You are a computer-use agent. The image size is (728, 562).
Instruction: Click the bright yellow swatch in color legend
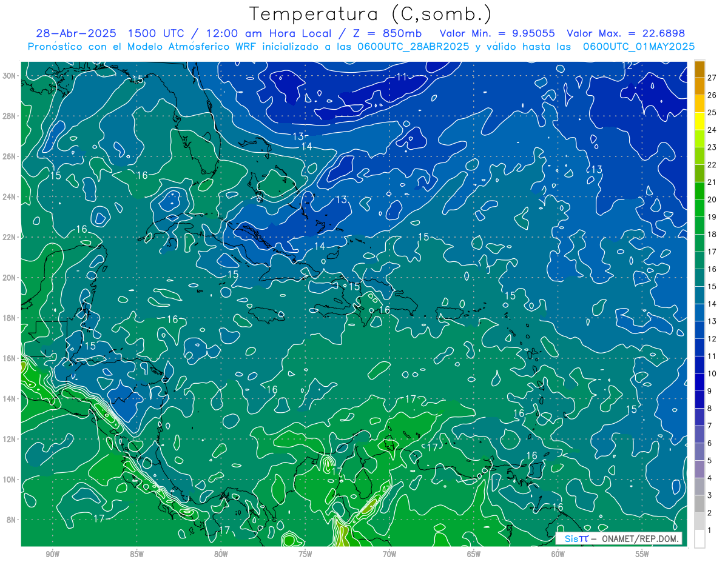pyautogui.click(x=699, y=121)
